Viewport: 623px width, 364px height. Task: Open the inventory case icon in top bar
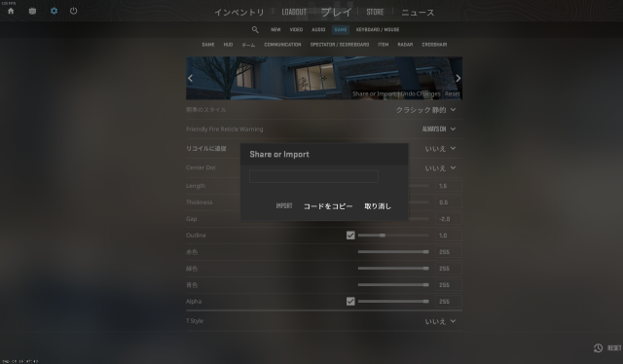point(32,11)
